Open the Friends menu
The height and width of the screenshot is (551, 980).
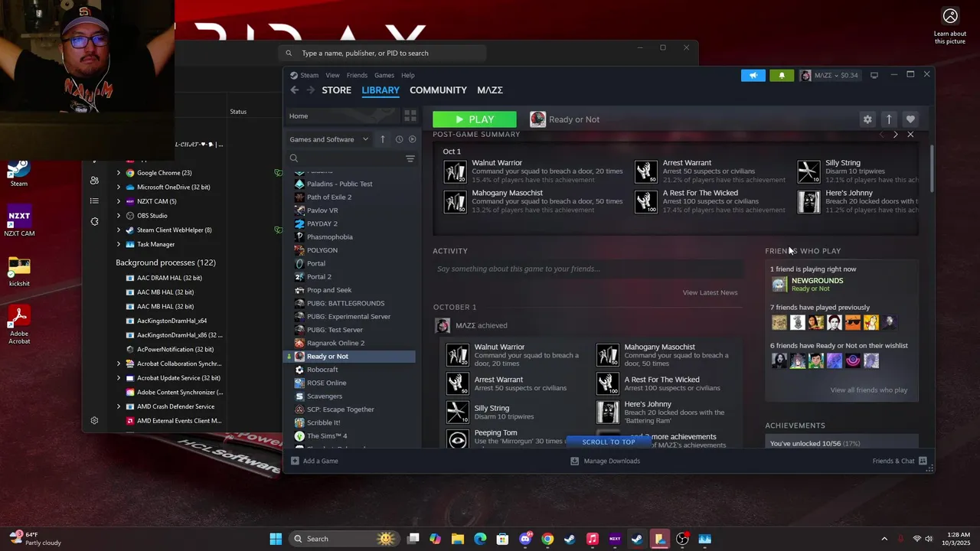tap(357, 75)
